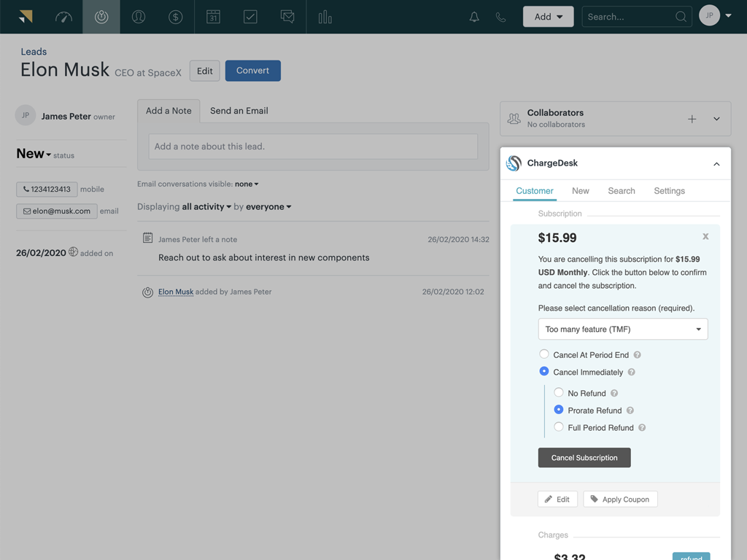Switch to Send an Email tab
Screen dimensions: 747x560
(x=239, y=111)
